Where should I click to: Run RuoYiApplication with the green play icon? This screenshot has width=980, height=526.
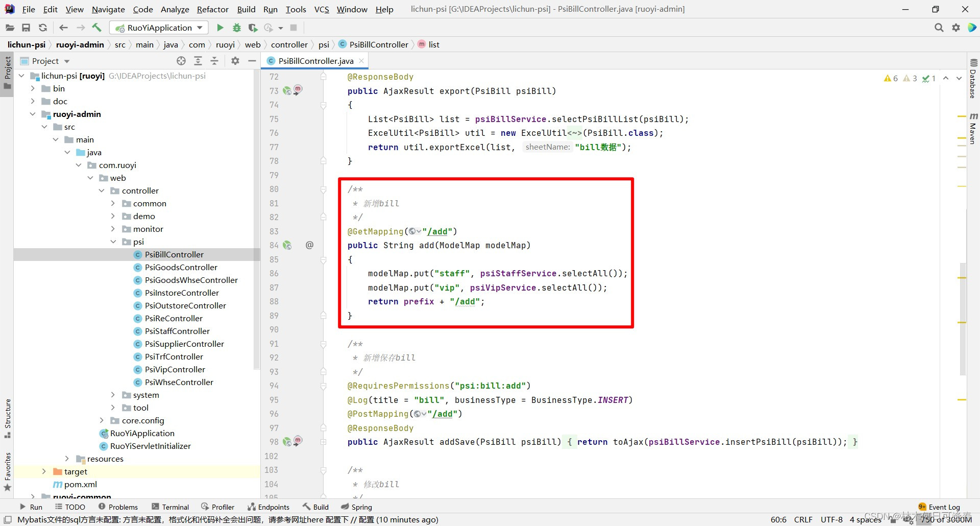220,28
